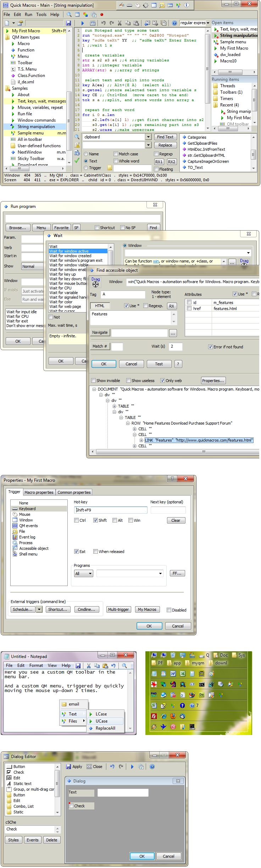Toggle the Regexp checkbox in find panel
This screenshot has width=261, height=868.
tap(156, 154)
